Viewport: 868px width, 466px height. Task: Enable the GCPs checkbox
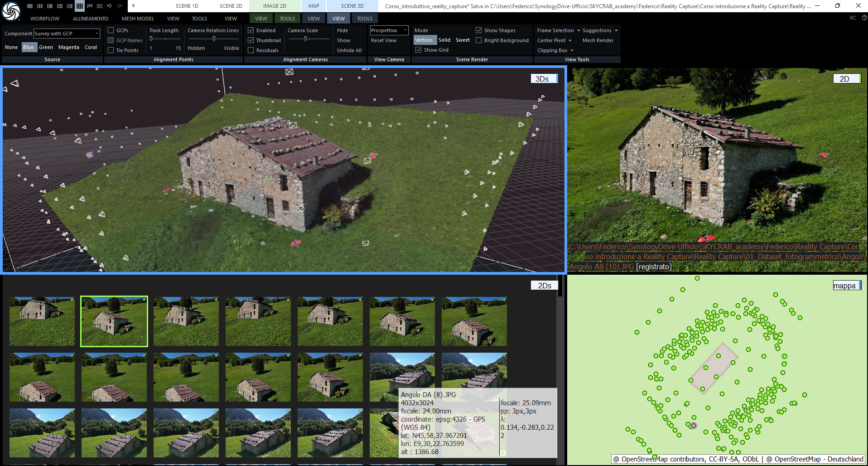tap(111, 30)
